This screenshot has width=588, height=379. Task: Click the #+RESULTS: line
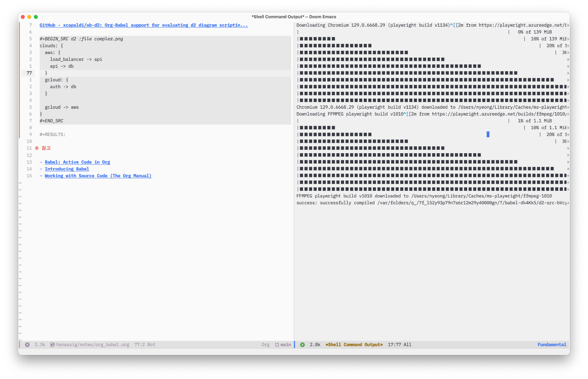[x=53, y=135]
